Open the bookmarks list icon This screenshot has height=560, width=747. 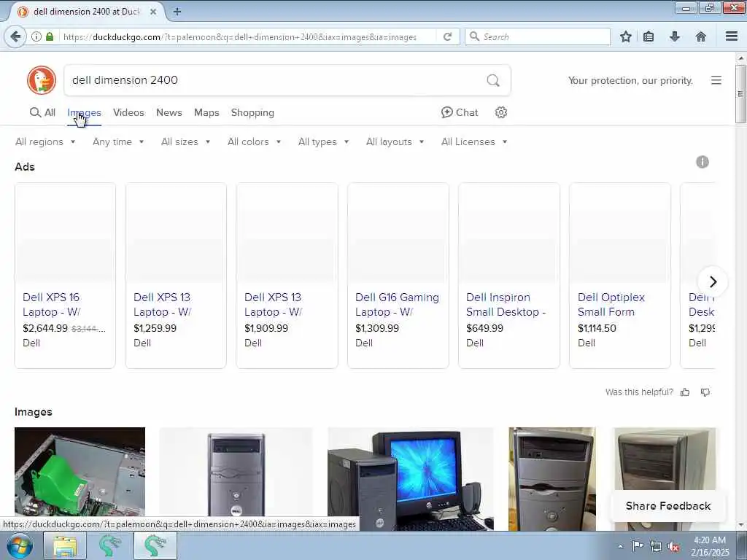(649, 36)
